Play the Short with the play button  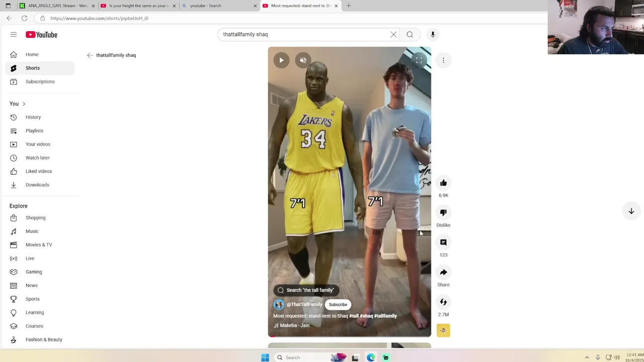coord(281,60)
